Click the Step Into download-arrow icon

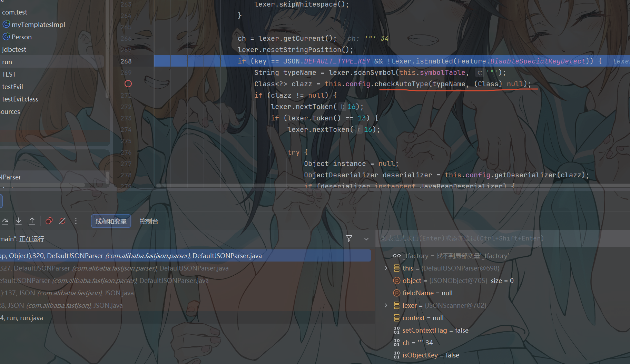pyautogui.click(x=19, y=221)
